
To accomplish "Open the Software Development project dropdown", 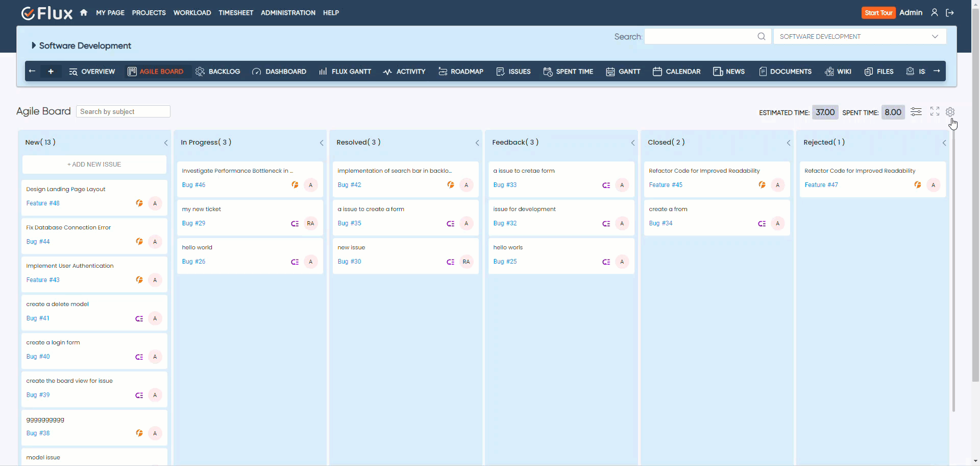I will point(860,36).
